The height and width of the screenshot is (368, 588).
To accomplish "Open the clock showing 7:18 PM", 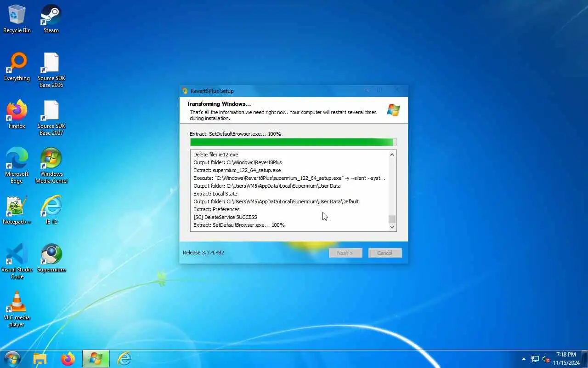I will tap(566, 359).
